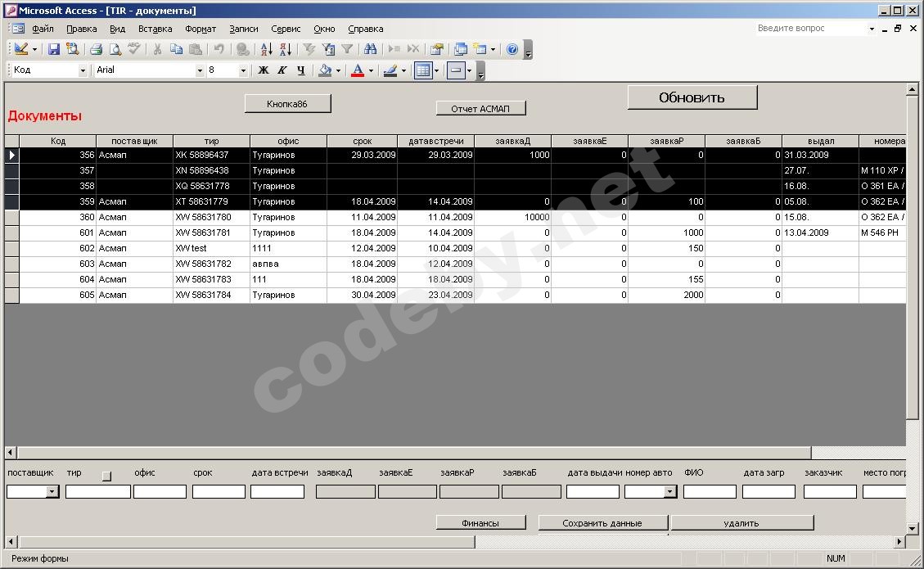This screenshot has height=569, width=924.
Task: Click the Copy toolbar icon
Action: pyautogui.click(x=176, y=49)
